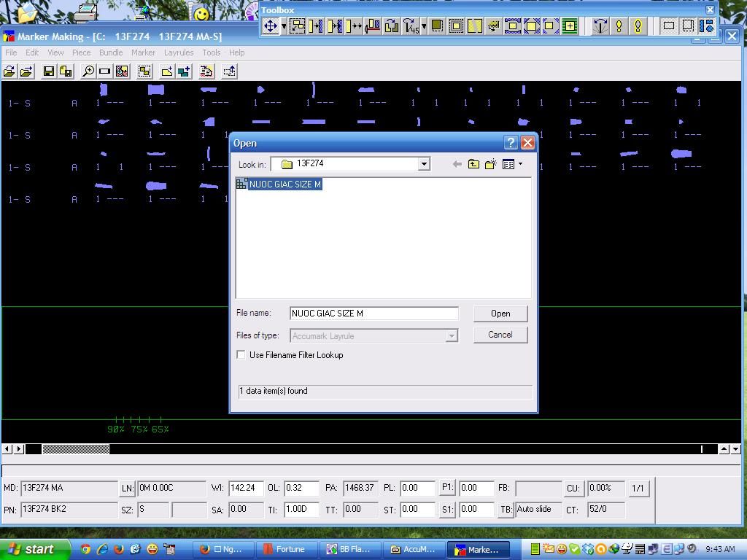The height and width of the screenshot is (560, 747).
Task: Select the four-arrow Move tool in Toolbox
Action: 271,26
